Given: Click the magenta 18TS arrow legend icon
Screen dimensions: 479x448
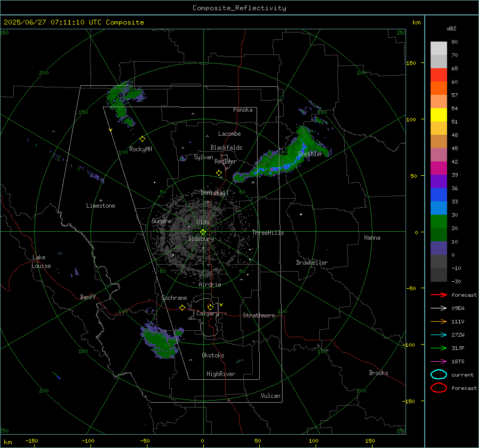Looking at the screenshot, I should coord(439,362).
